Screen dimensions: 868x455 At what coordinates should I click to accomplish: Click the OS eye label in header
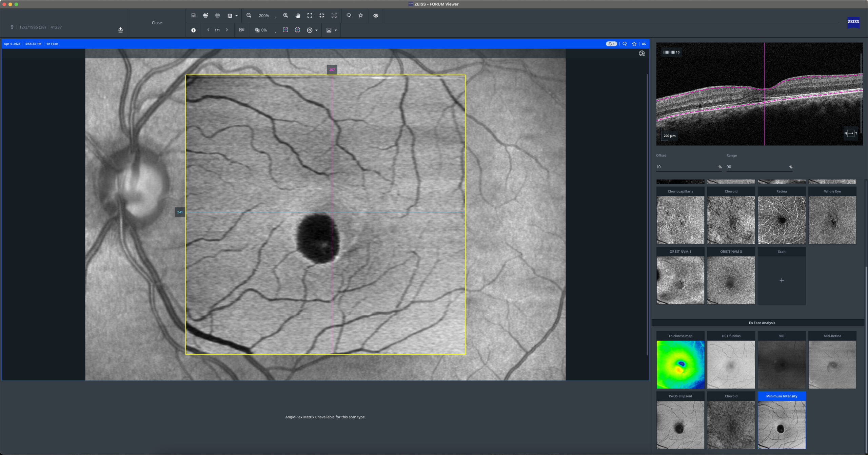(x=644, y=44)
